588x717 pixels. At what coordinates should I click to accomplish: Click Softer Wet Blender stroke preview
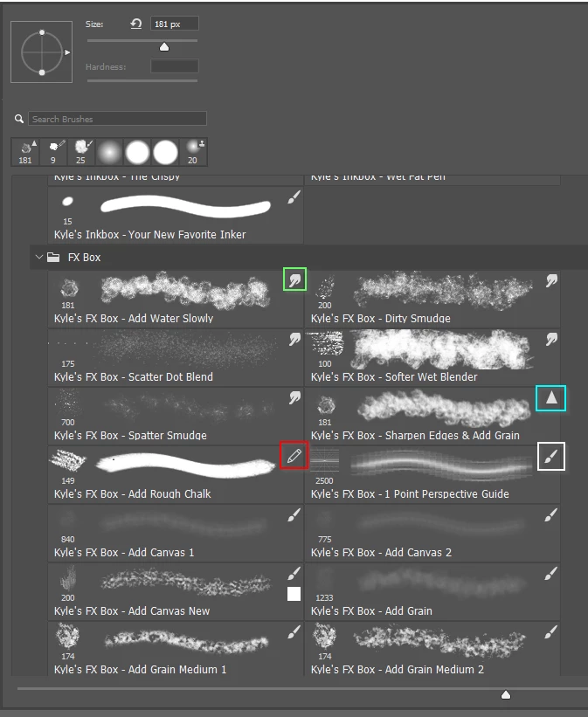pyautogui.click(x=441, y=350)
